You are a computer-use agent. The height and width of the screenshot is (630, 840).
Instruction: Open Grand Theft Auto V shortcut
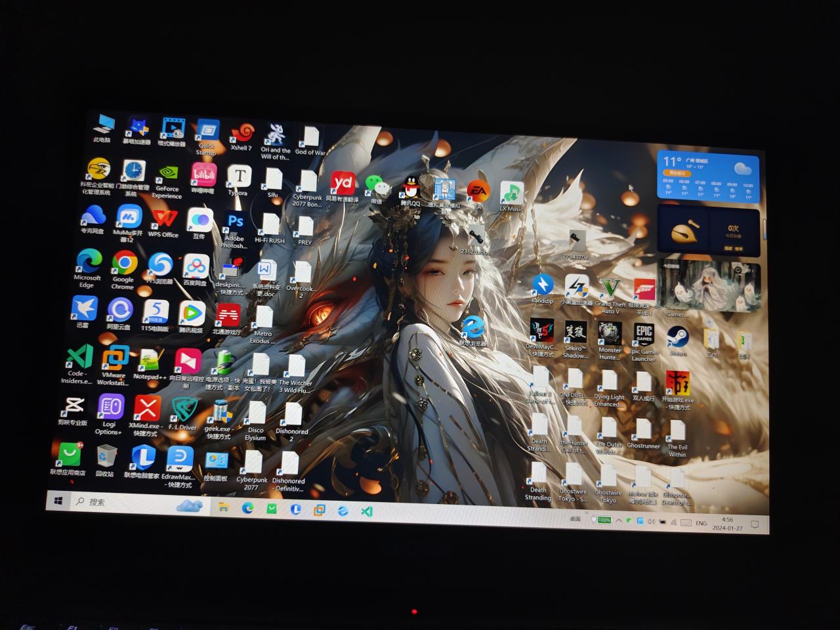click(x=610, y=295)
